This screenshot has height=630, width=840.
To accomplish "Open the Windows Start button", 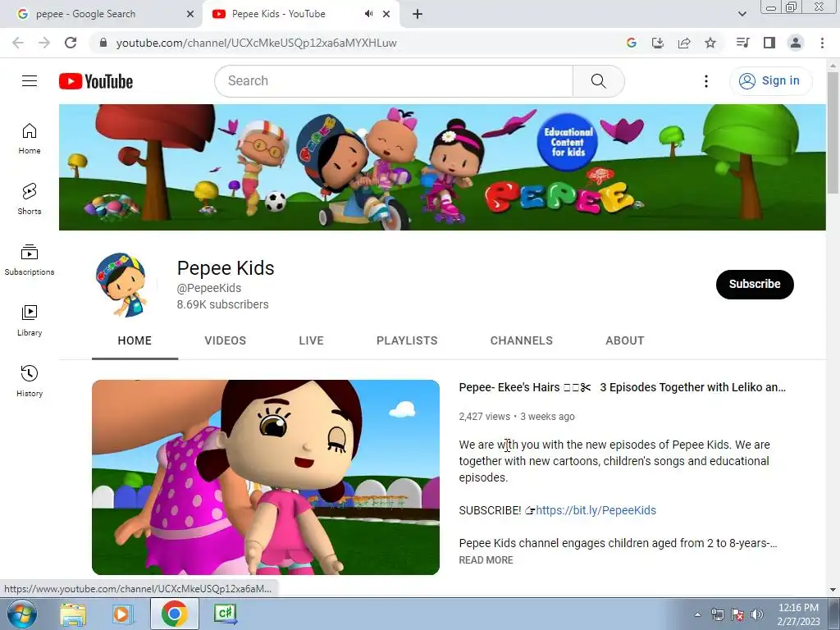I will click(21, 614).
